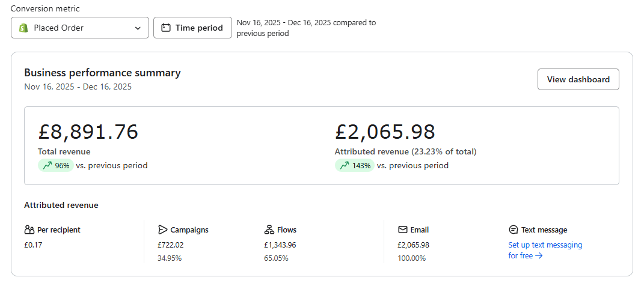Open the Placed Order conversion metric dropdown
644x283 pixels.
coord(79,28)
